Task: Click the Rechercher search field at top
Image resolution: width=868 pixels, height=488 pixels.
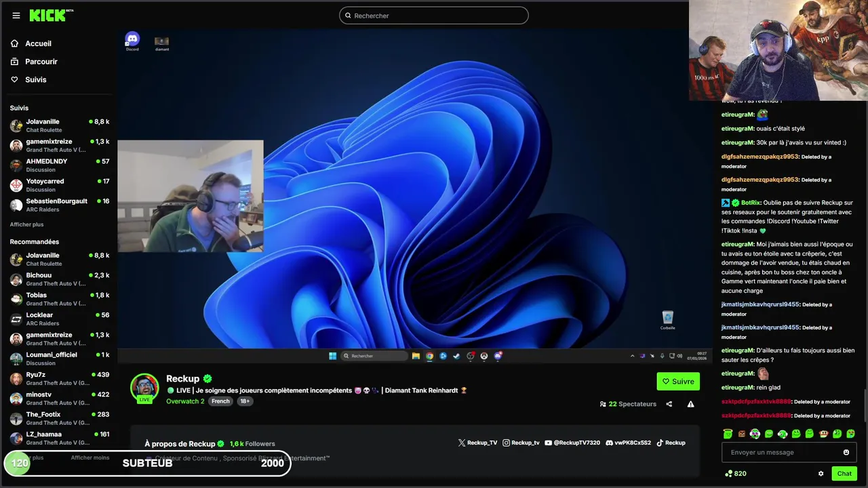Action: click(x=434, y=16)
